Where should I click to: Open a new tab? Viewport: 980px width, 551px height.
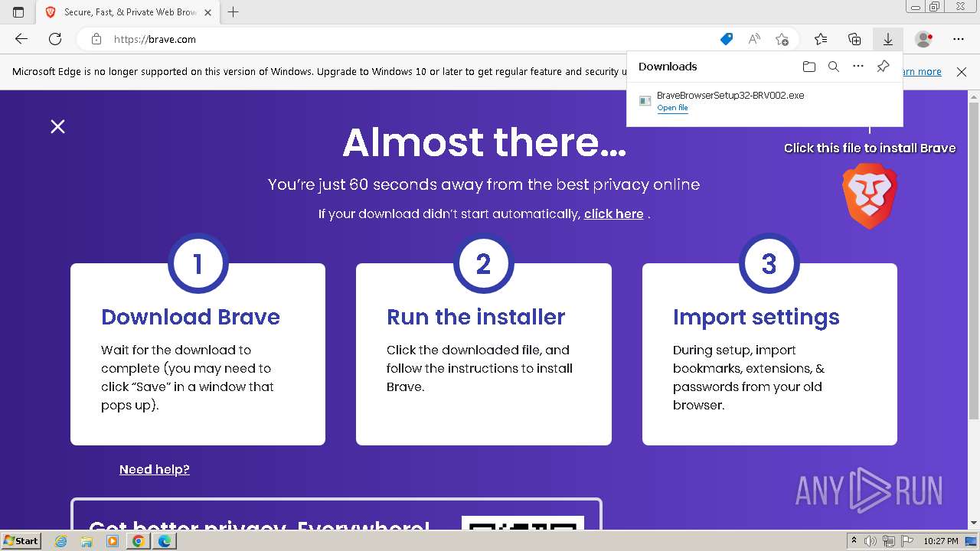click(234, 12)
